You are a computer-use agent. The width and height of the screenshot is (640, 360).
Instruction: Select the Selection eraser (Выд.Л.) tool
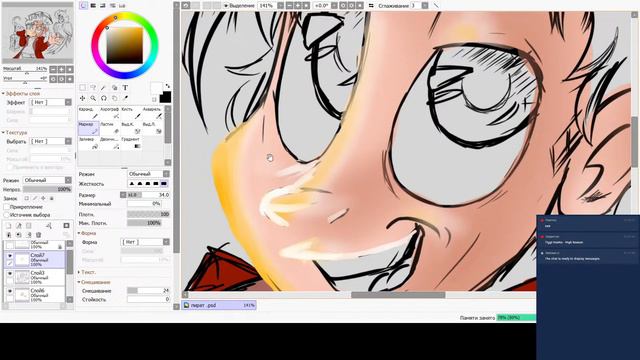click(x=152, y=128)
